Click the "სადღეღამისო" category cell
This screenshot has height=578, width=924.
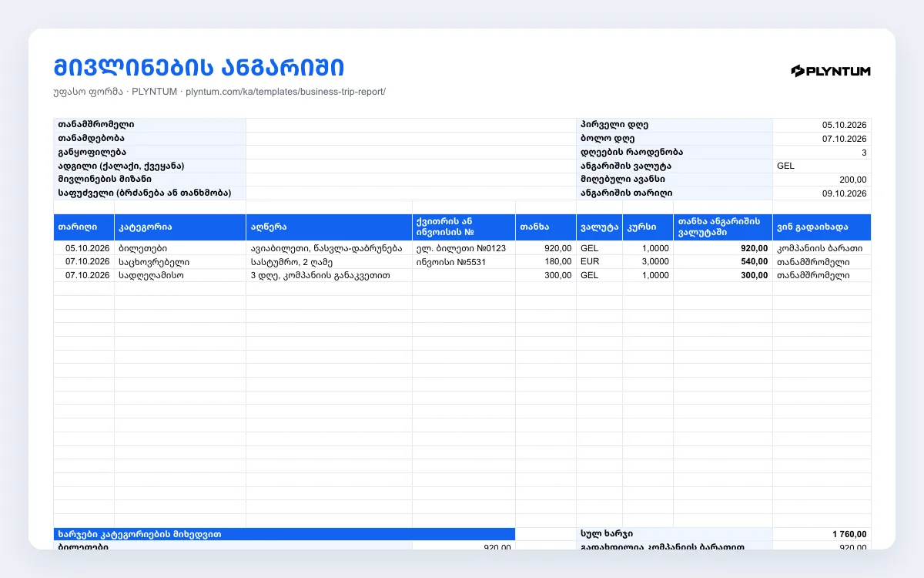pos(180,274)
